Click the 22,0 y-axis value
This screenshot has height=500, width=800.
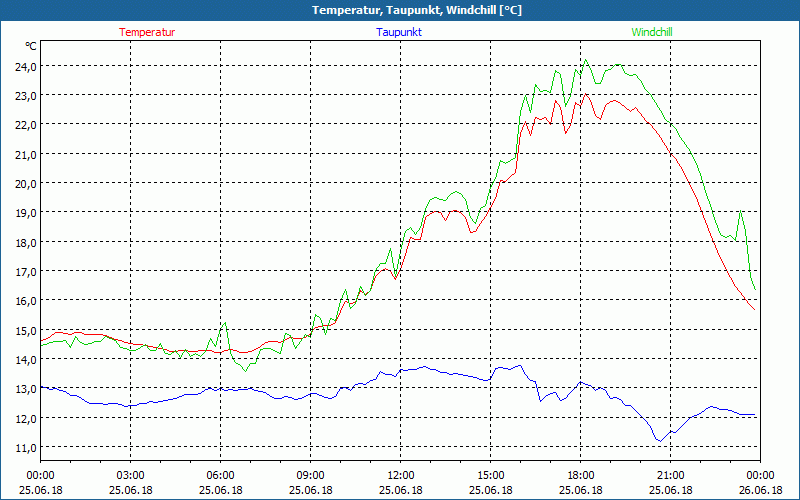[26, 124]
